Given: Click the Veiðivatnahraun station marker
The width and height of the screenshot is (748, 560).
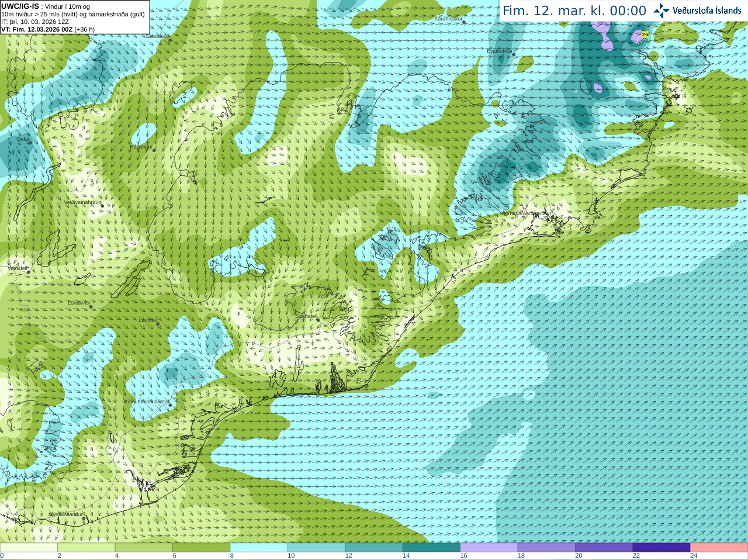Looking at the screenshot, I should click(x=102, y=205).
